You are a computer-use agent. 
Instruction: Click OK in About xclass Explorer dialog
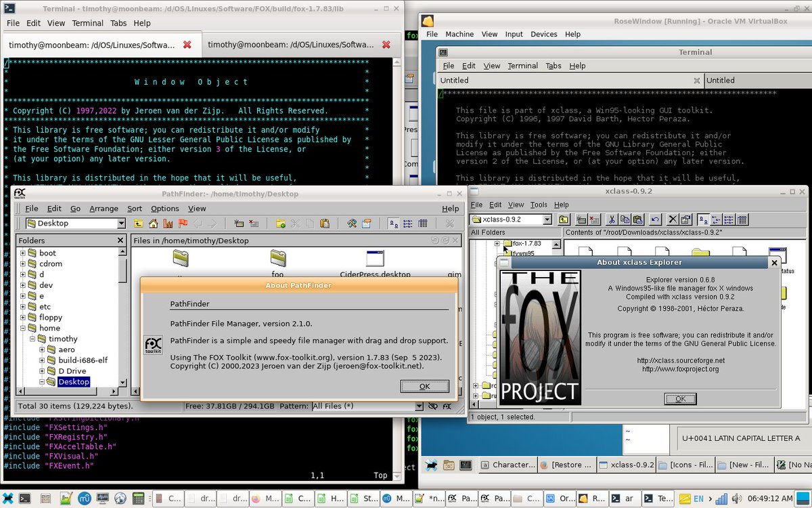point(680,399)
